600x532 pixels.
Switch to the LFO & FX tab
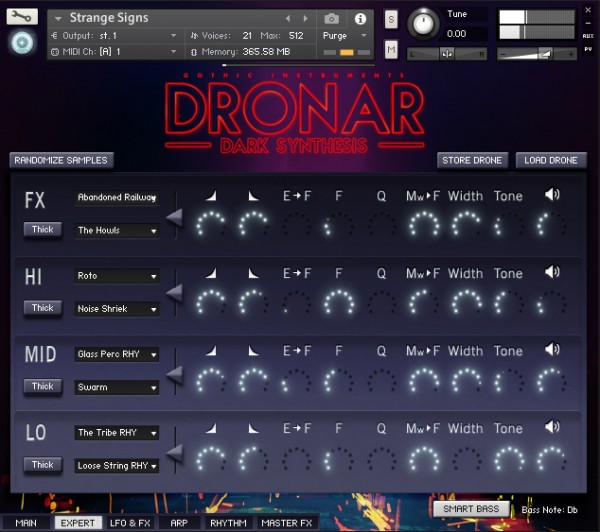click(130, 523)
